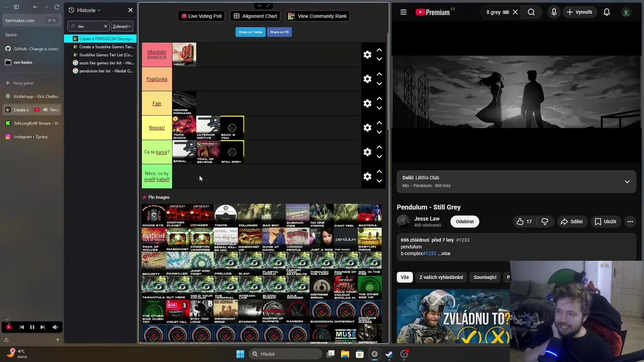
Task: Click Sdílet share button
Action: pos(572,221)
